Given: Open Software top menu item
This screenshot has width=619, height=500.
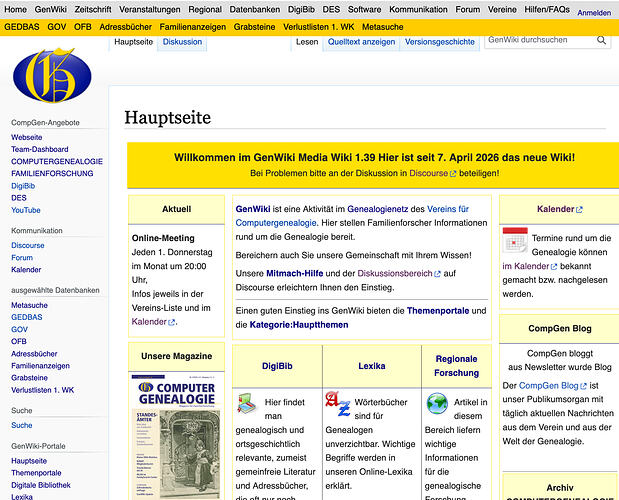Looking at the screenshot, I should pyautogui.click(x=364, y=9).
